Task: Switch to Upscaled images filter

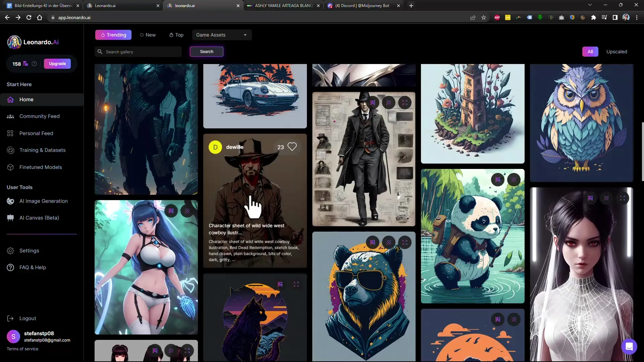Action: 616,52
